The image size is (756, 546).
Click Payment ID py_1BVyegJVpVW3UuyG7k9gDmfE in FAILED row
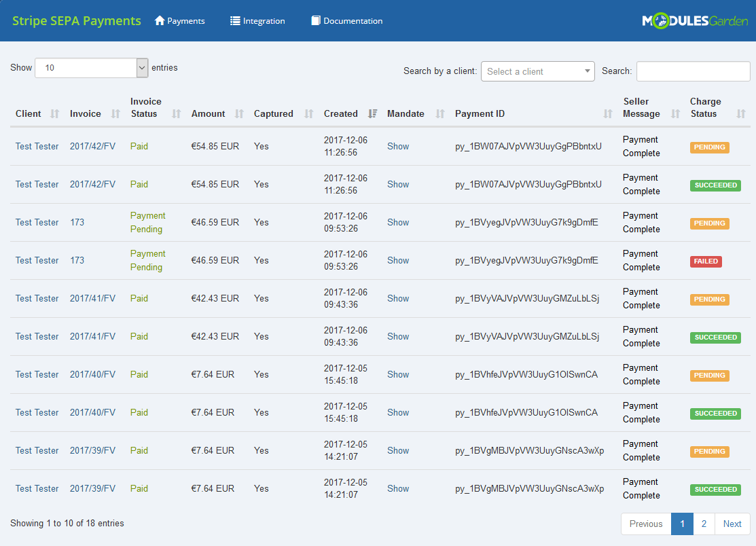tap(526, 261)
